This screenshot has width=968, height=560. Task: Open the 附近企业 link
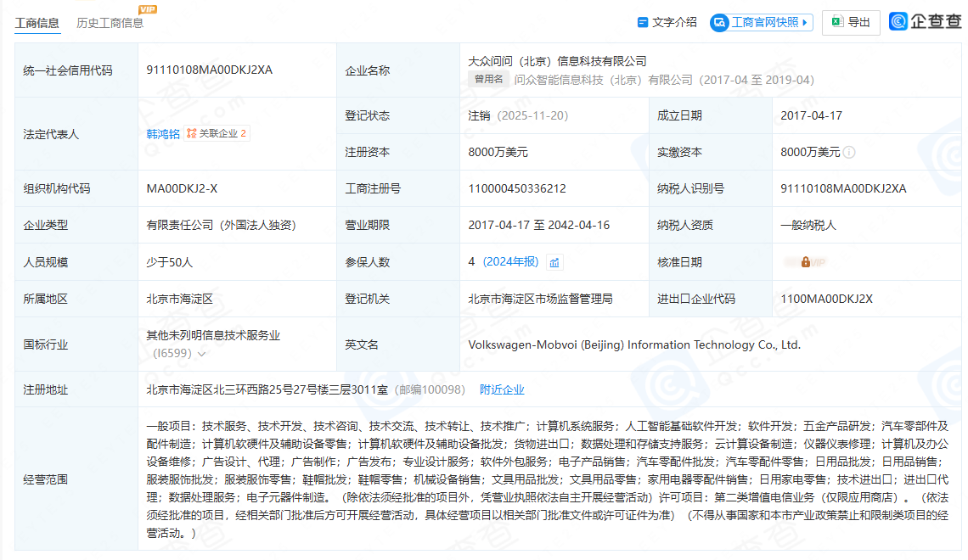[502, 389]
